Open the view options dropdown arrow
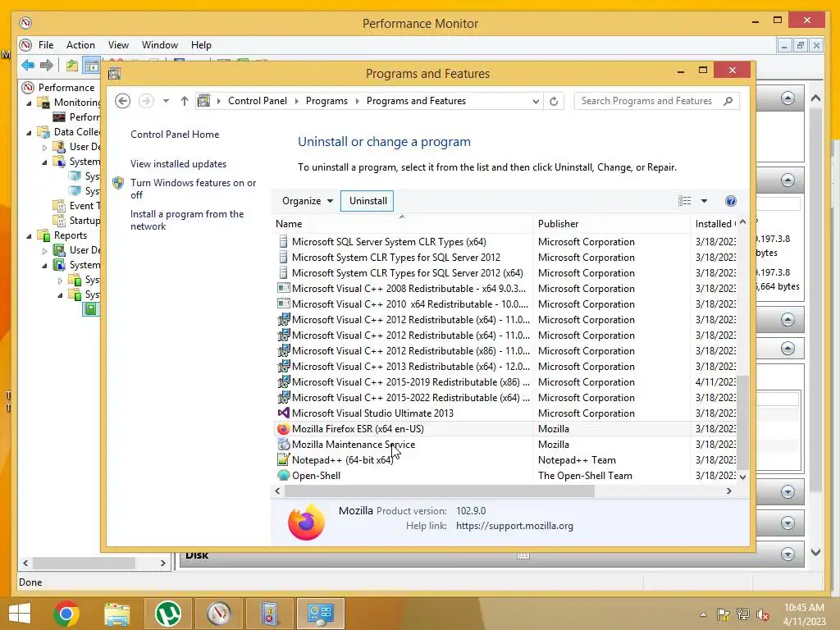This screenshot has height=630, width=840. (704, 201)
